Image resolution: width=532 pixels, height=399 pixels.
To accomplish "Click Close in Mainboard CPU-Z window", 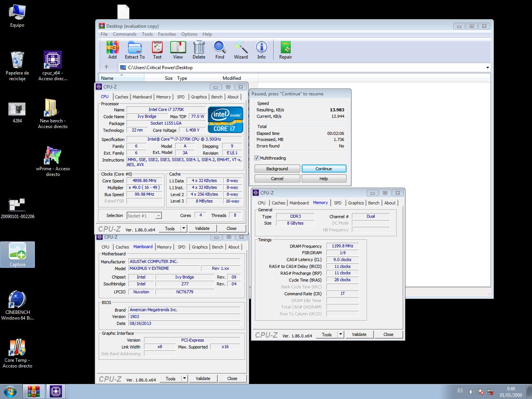I will 232,378.
